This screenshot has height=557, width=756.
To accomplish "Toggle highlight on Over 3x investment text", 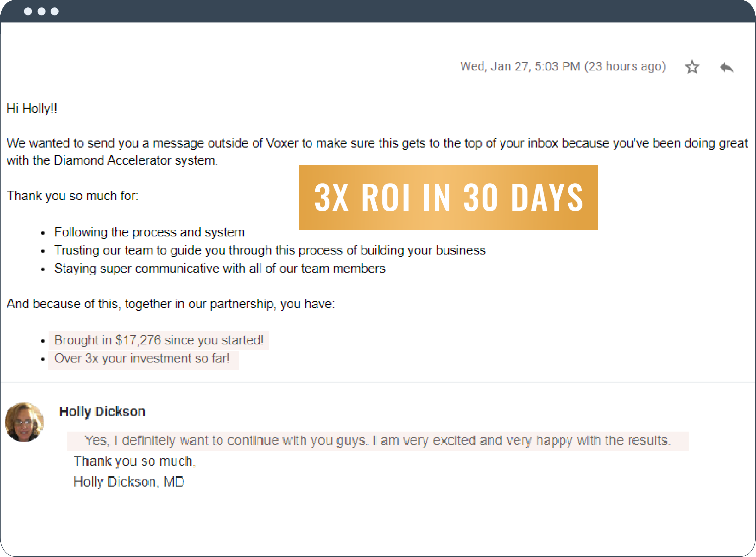I will (x=142, y=358).
